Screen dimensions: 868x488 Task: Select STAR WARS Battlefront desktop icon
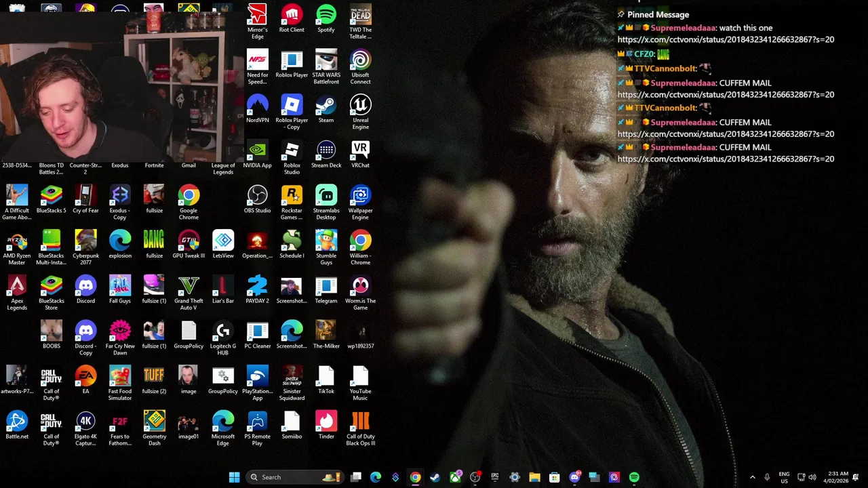click(x=326, y=66)
